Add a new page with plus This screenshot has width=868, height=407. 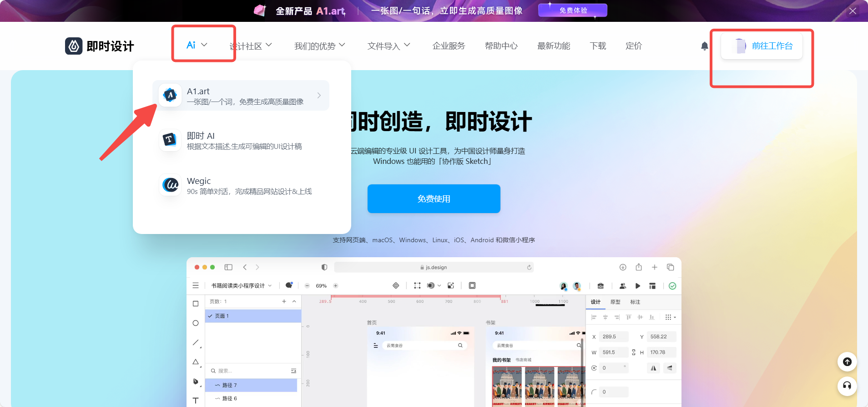point(284,301)
